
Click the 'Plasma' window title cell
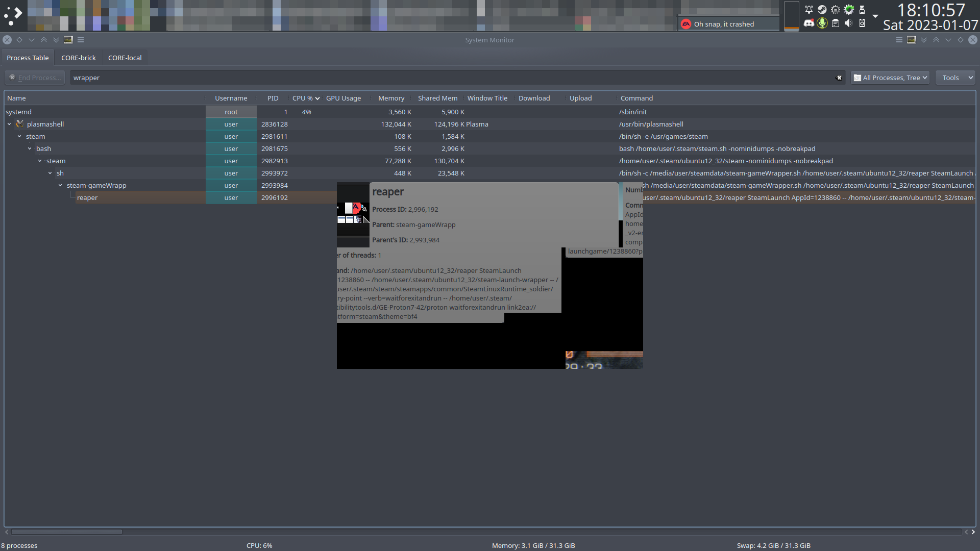click(477, 124)
